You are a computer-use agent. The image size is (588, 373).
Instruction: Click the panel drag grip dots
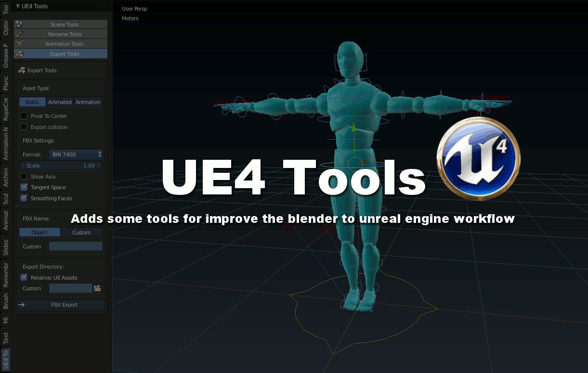[x=104, y=6]
